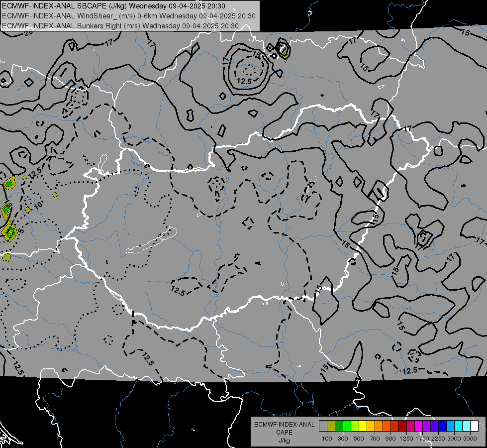This screenshot has height=448, width=487.
Task: Click the 5000 value under legend
Action: click(x=470, y=439)
